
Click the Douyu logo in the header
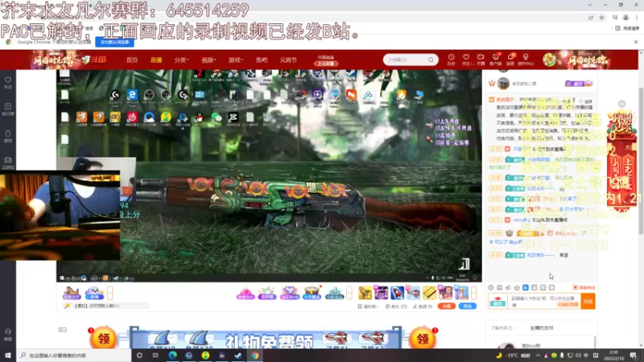(x=93, y=60)
